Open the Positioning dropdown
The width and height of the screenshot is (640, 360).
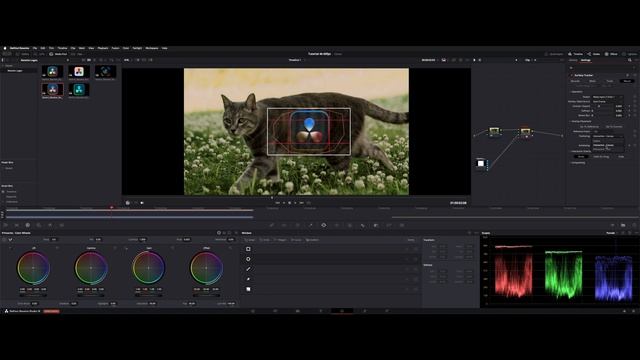[608, 136]
